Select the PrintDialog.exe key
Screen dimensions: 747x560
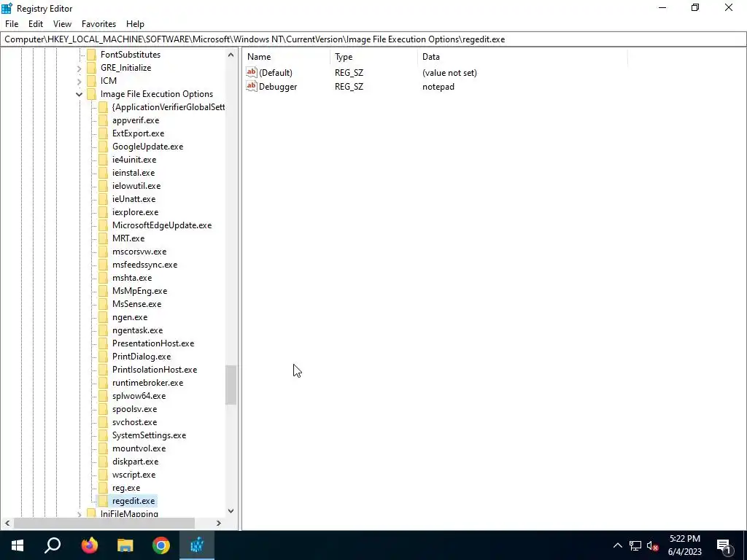click(x=142, y=357)
